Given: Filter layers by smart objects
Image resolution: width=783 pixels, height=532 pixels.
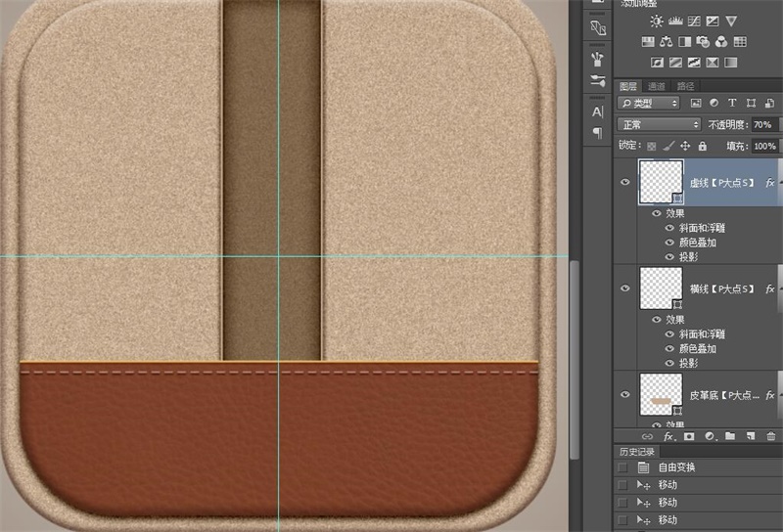Looking at the screenshot, I should 769,103.
